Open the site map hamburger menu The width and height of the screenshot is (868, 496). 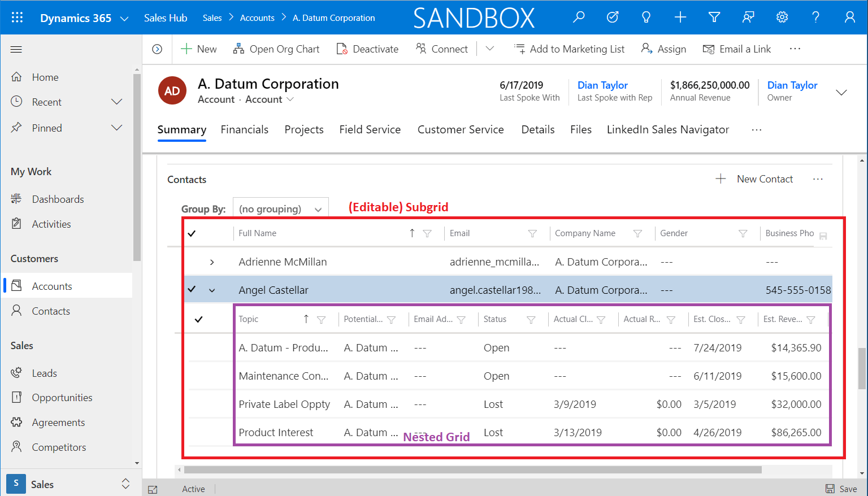click(x=16, y=49)
